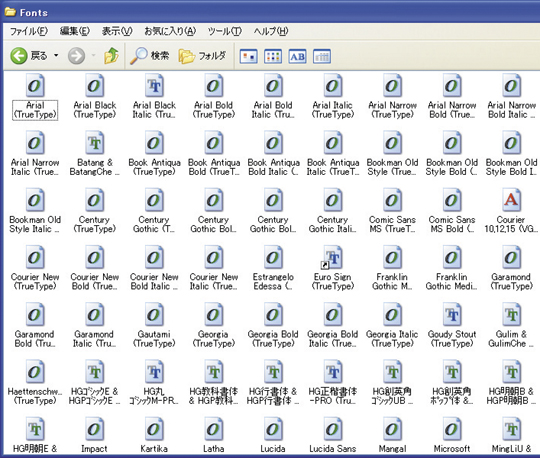
Task: Go up one folder level
Action: click(x=111, y=56)
